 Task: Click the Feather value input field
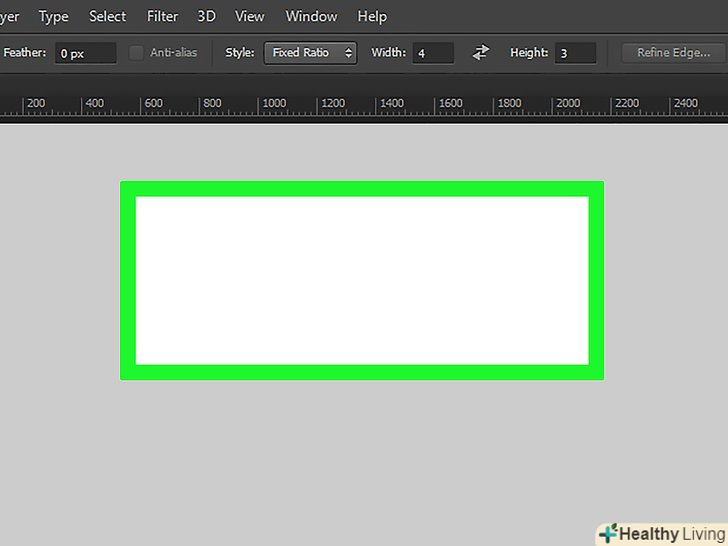pos(85,53)
